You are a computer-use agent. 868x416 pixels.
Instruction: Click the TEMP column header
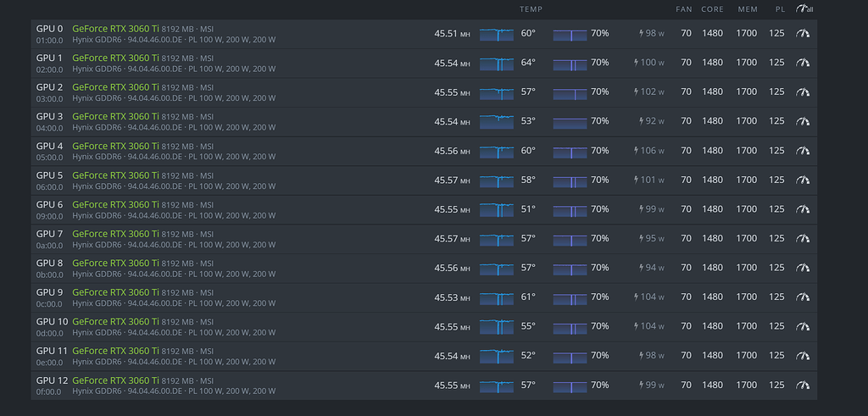(x=531, y=9)
